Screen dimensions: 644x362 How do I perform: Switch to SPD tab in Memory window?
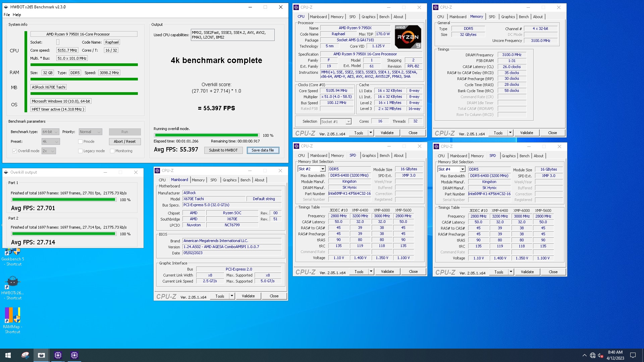coord(492,17)
